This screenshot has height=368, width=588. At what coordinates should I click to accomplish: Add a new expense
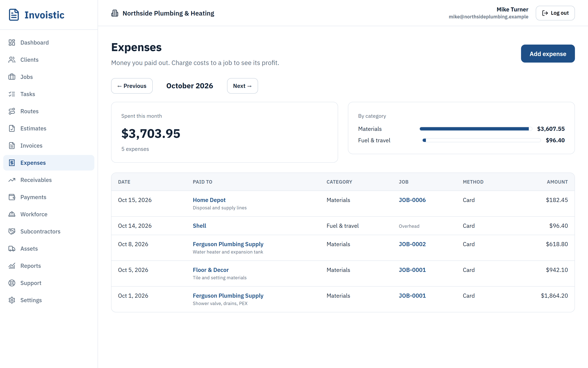coord(548,54)
